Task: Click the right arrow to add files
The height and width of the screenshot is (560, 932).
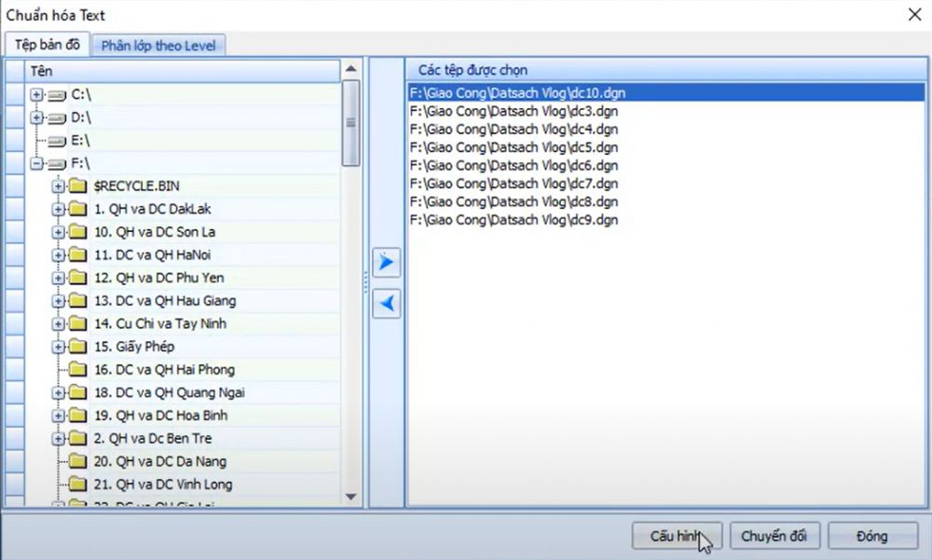Action: 386,262
